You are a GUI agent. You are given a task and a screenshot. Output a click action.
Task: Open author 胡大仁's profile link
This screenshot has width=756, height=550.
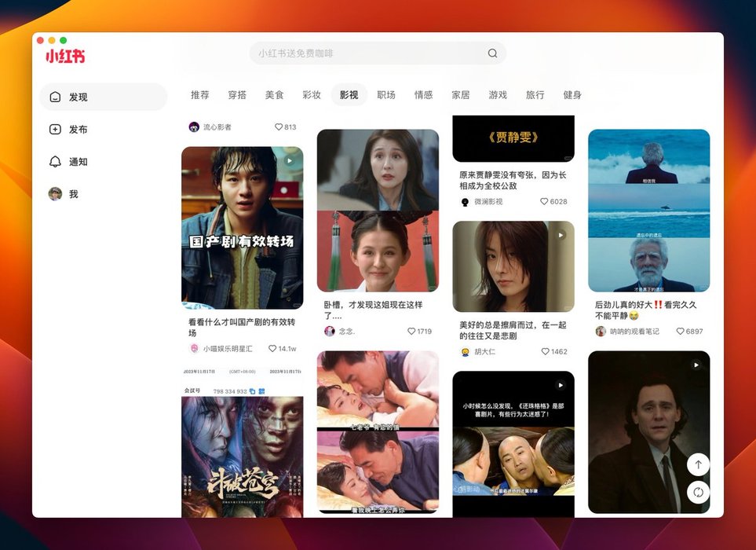point(484,352)
